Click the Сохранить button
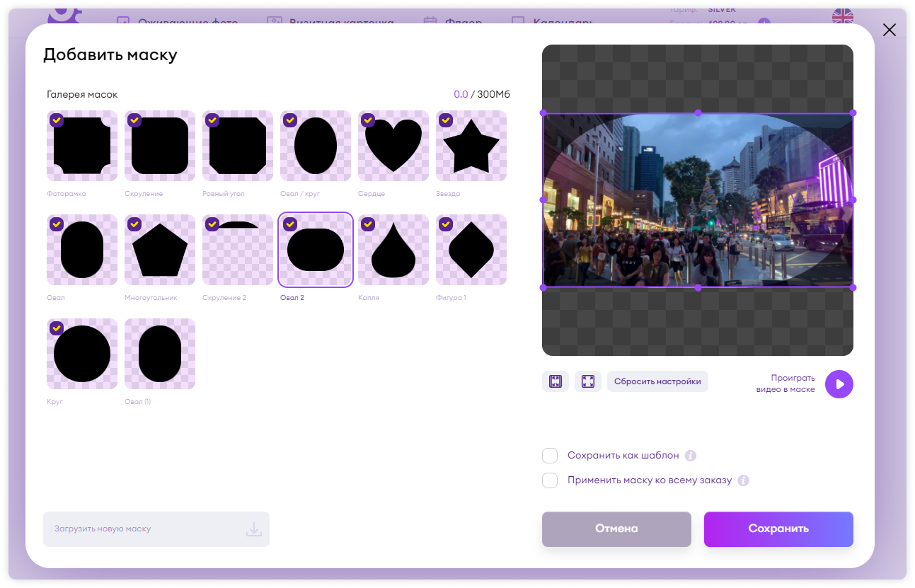 (778, 529)
